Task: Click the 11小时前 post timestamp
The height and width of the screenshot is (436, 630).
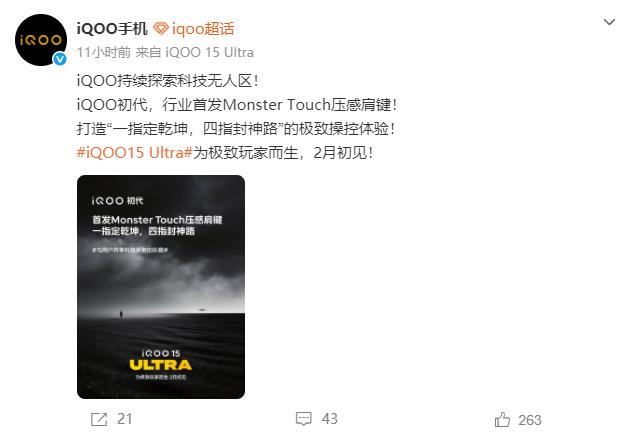Action: click(x=104, y=52)
